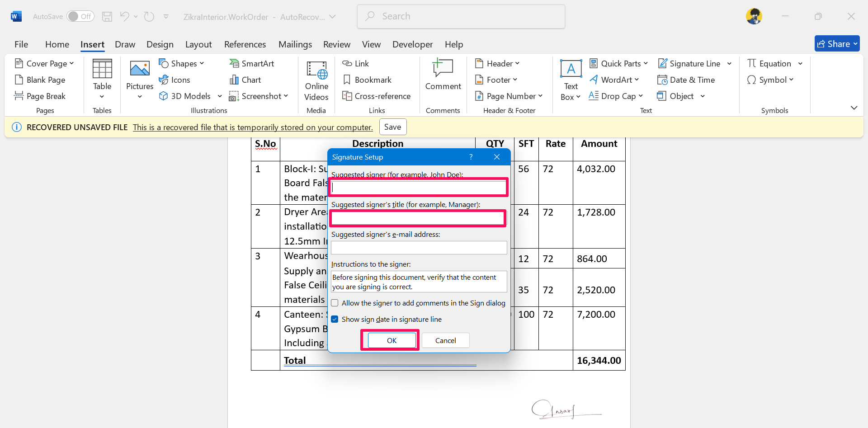
Task: Click the Pictures button
Action: pyautogui.click(x=140, y=80)
